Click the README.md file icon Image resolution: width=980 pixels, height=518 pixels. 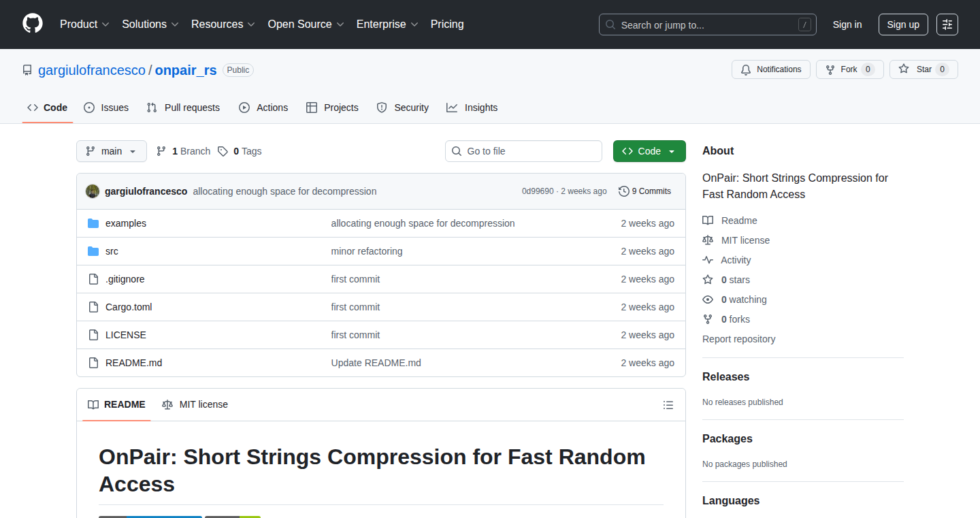pyautogui.click(x=93, y=363)
